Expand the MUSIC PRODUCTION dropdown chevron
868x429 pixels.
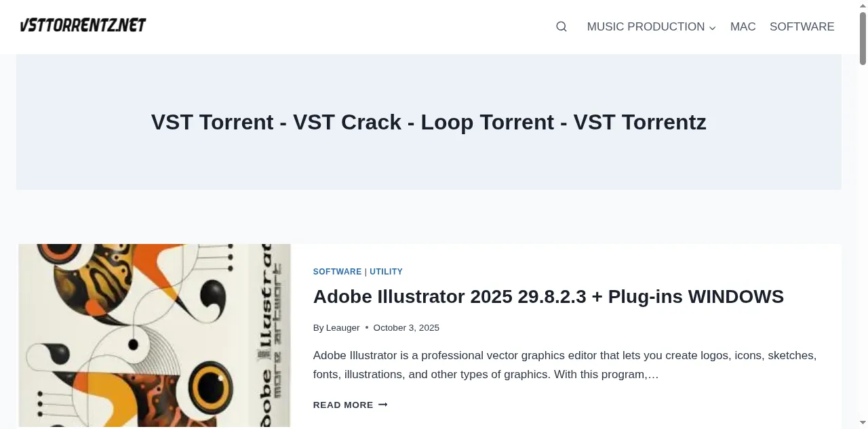[713, 28]
